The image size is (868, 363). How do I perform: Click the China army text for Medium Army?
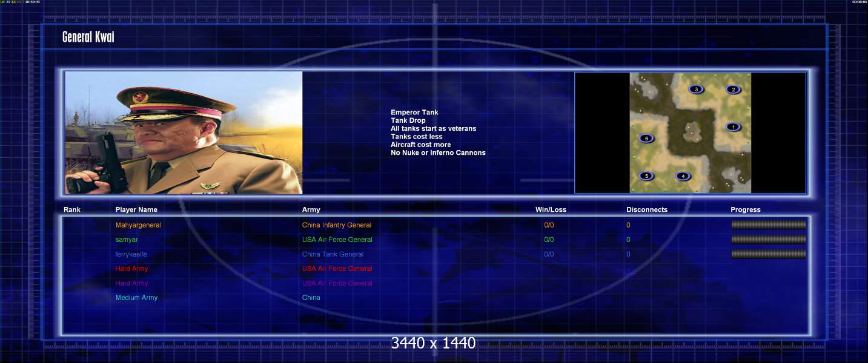pos(311,298)
